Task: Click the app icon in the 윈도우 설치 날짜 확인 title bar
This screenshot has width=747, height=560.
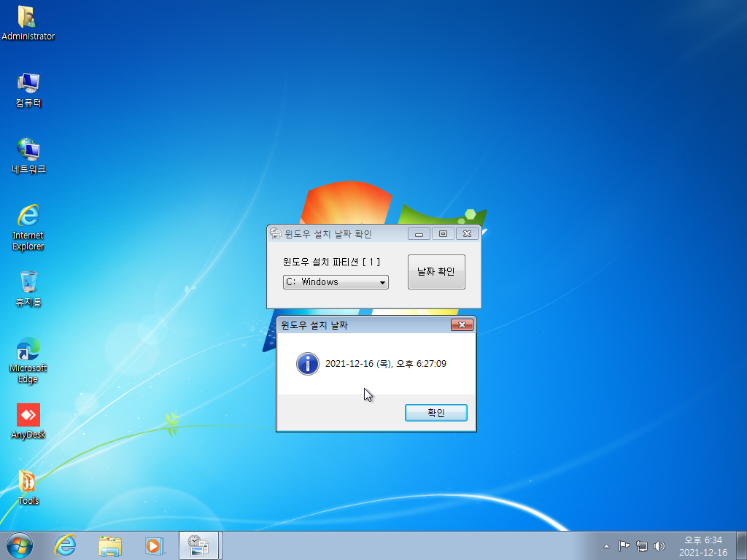Action: click(275, 233)
